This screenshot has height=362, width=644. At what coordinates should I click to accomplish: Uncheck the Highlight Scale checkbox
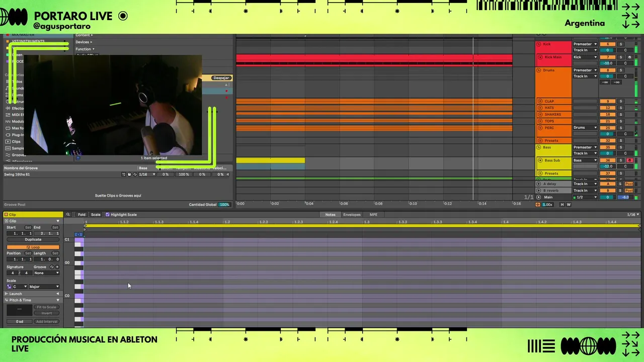(107, 215)
